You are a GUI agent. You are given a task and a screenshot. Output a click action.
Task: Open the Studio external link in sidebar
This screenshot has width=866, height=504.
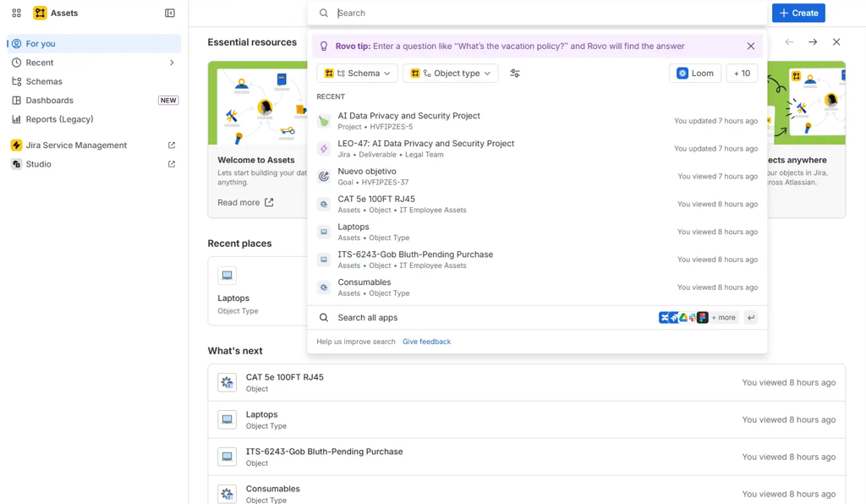(37, 164)
